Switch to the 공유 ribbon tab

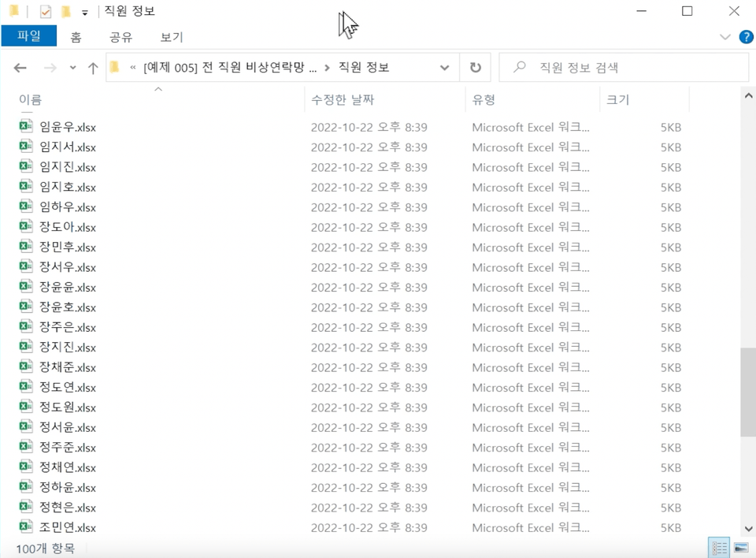[120, 37]
